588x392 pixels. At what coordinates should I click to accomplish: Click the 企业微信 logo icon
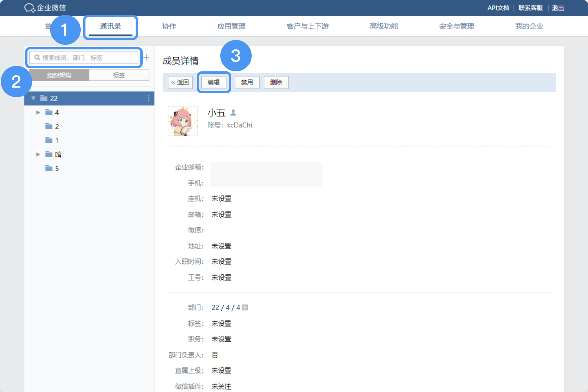click(x=29, y=8)
